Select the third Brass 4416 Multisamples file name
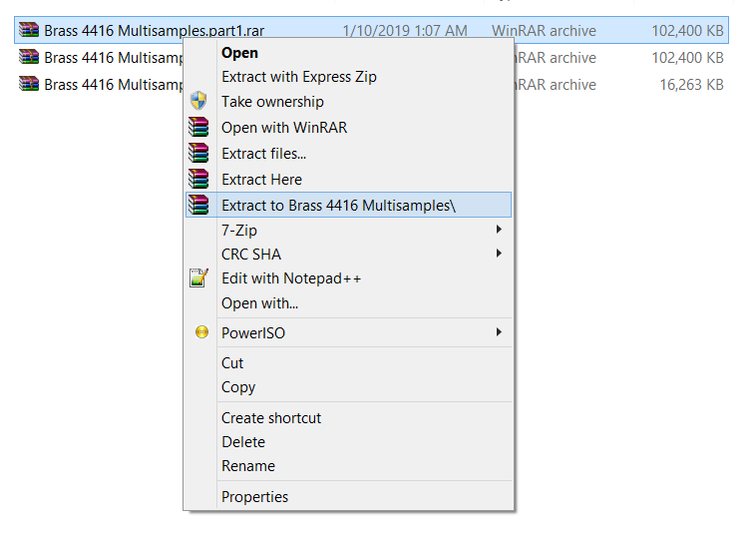The width and height of the screenshot is (756, 541). [114, 85]
